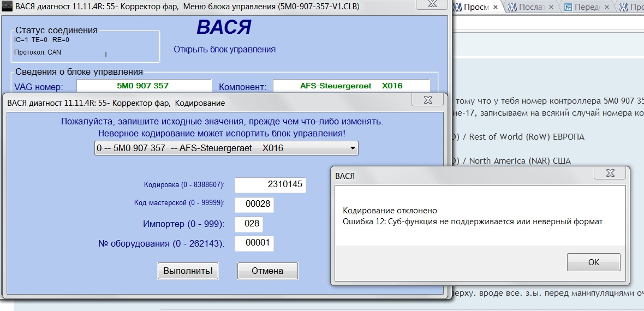Click VW favicon on the Послат browser tab
This screenshot has width=644, height=311.
(512, 8)
